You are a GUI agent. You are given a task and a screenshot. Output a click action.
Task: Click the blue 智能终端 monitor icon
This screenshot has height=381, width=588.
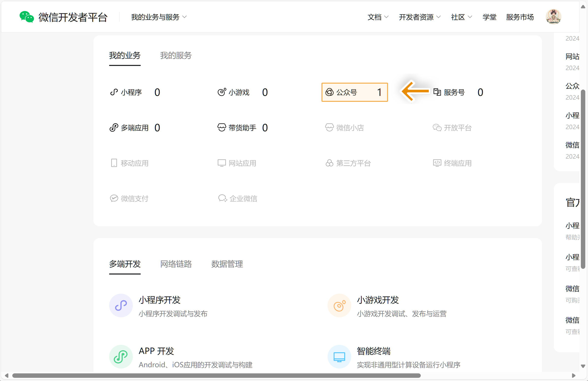pyautogui.click(x=339, y=357)
